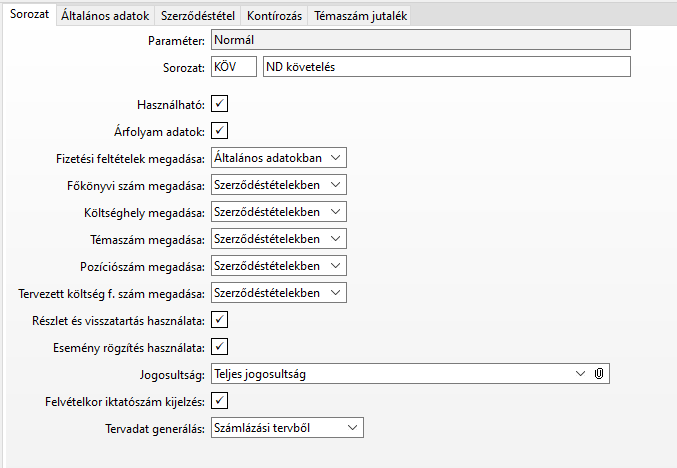This screenshot has height=468, width=677.
Task: Uncheck the Árfolyam adatok checkbox
Action: click(219, 130)
